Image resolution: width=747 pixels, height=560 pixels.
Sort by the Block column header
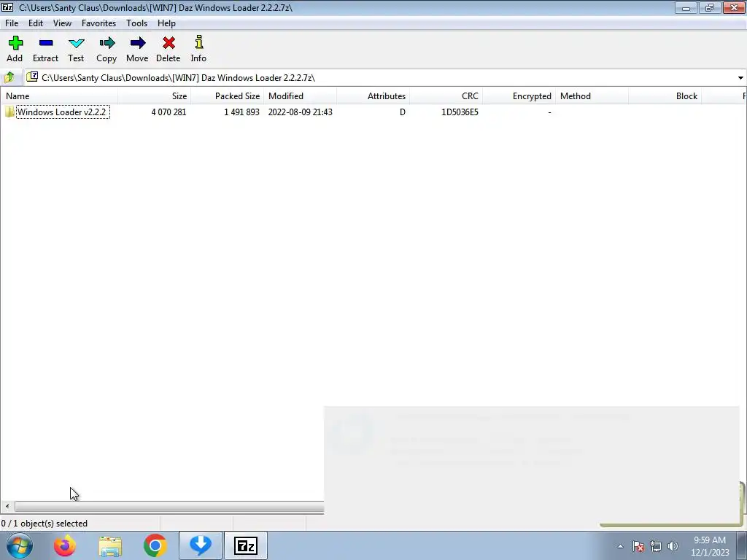coord(665,96)
